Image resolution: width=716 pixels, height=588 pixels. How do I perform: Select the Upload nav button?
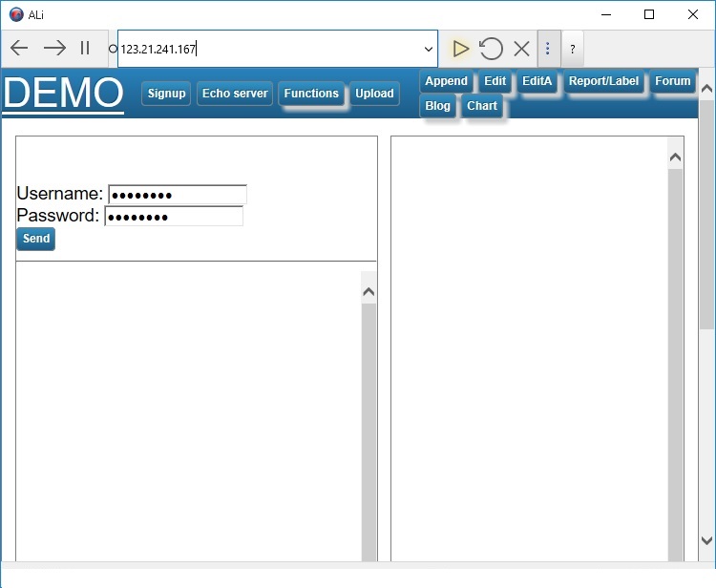[374, 94]
